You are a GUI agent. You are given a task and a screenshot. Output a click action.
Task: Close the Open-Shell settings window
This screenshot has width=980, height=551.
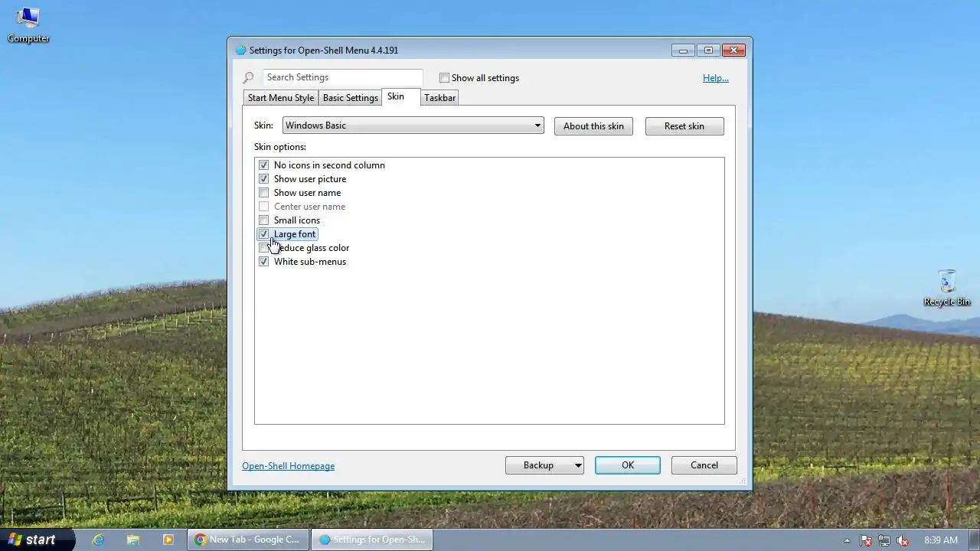(734, 51)
